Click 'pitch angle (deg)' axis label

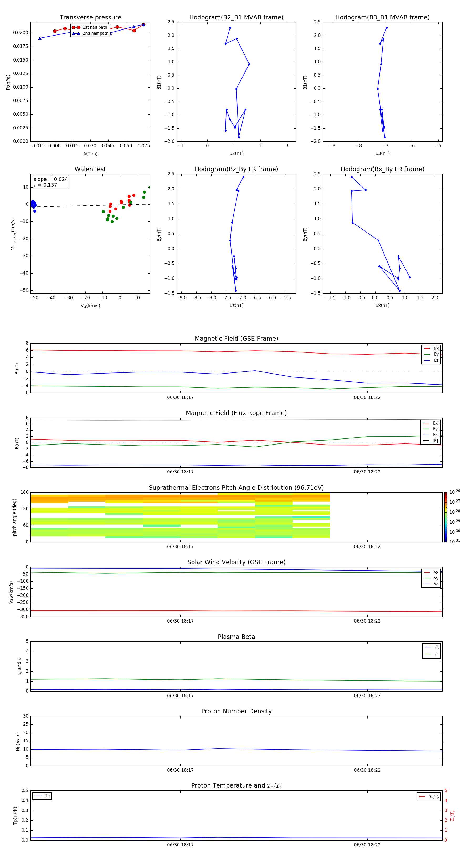point(14,517)
